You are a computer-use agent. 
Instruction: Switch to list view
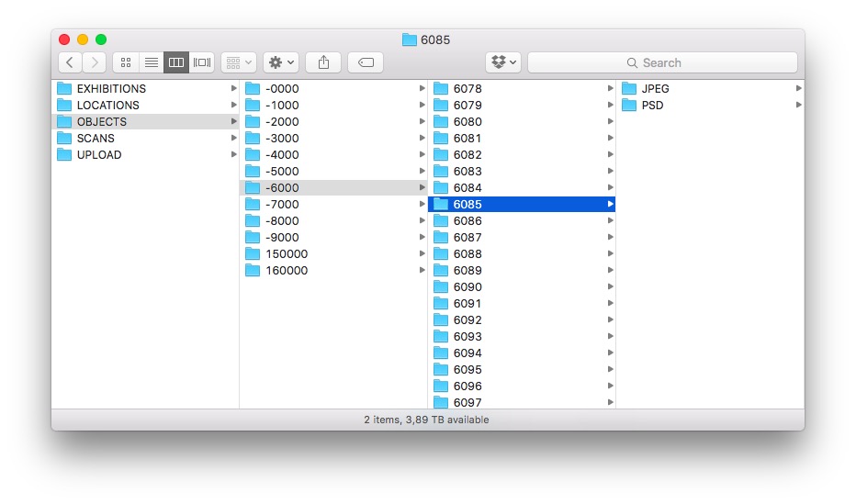coord(152,62)
